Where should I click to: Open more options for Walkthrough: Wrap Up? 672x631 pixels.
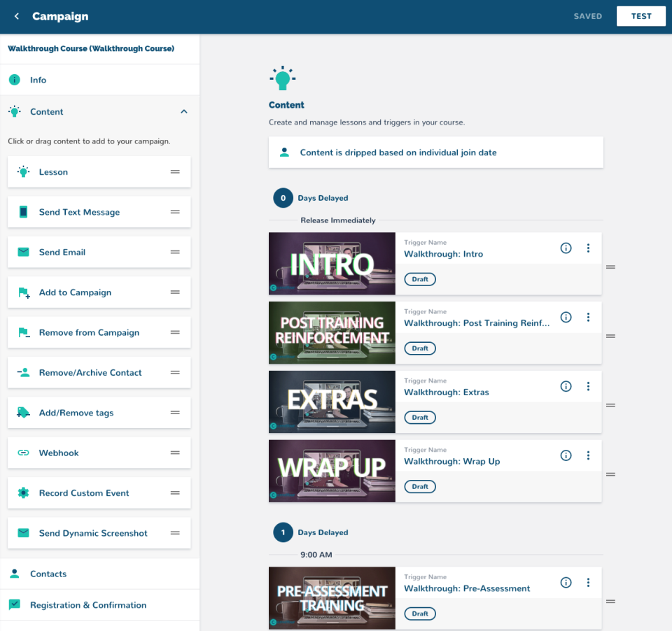coord(588,455)
